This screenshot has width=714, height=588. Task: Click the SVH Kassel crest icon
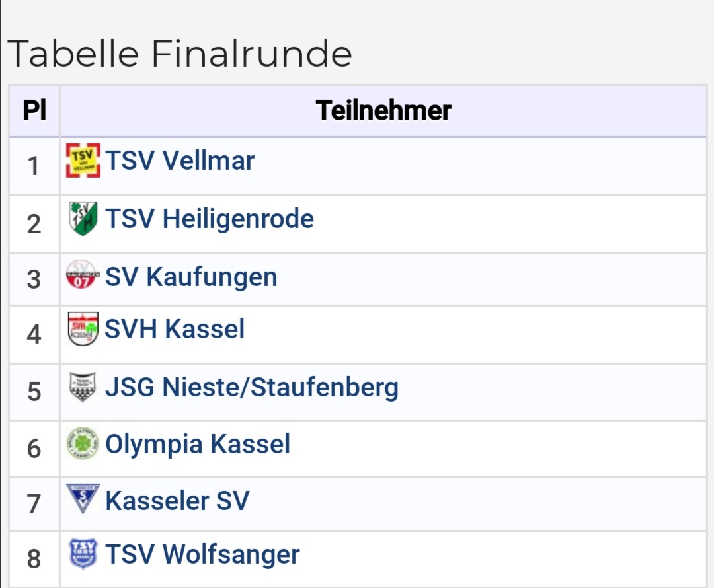[83, 329]
